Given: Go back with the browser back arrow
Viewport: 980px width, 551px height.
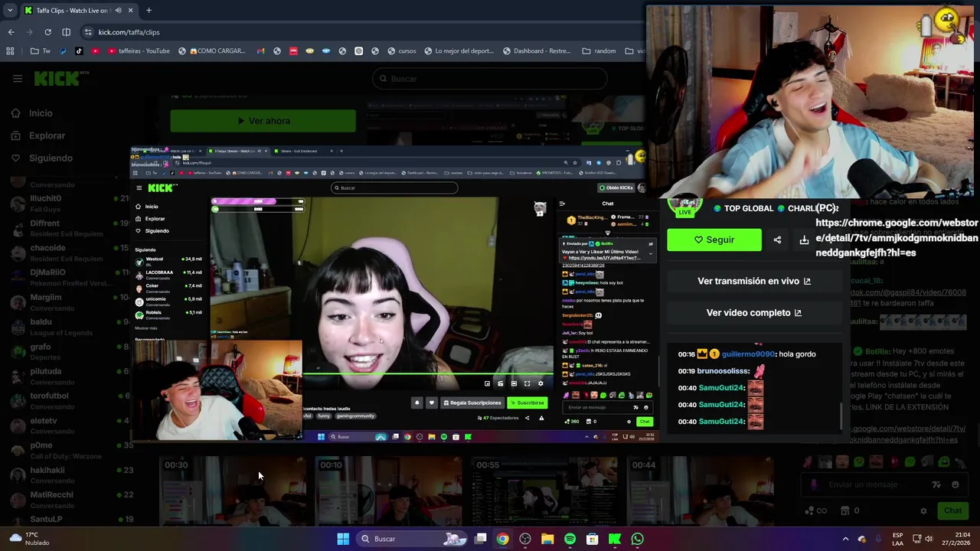Looking at the screenshot, I should (x=11, y=32).
